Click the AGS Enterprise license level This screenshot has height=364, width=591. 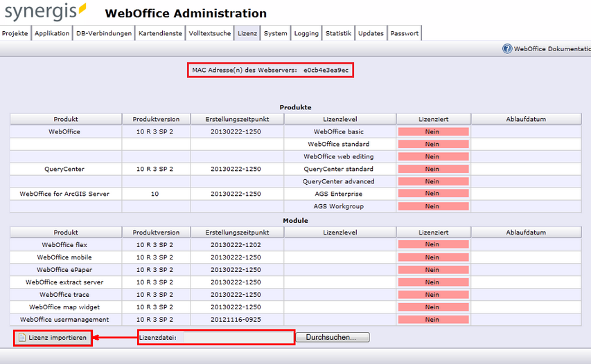[x=339, y=194]
